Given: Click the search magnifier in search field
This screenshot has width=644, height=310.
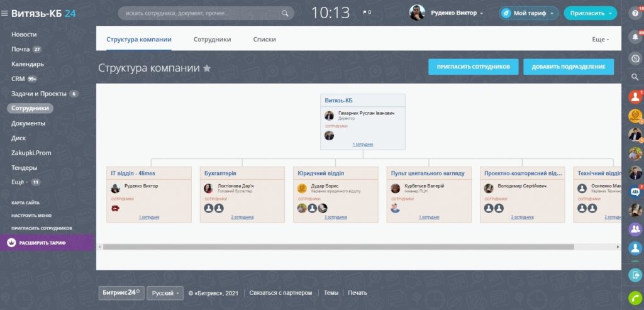Looking at the screenshot, I should pyautogui.click(x=285, y=14).
